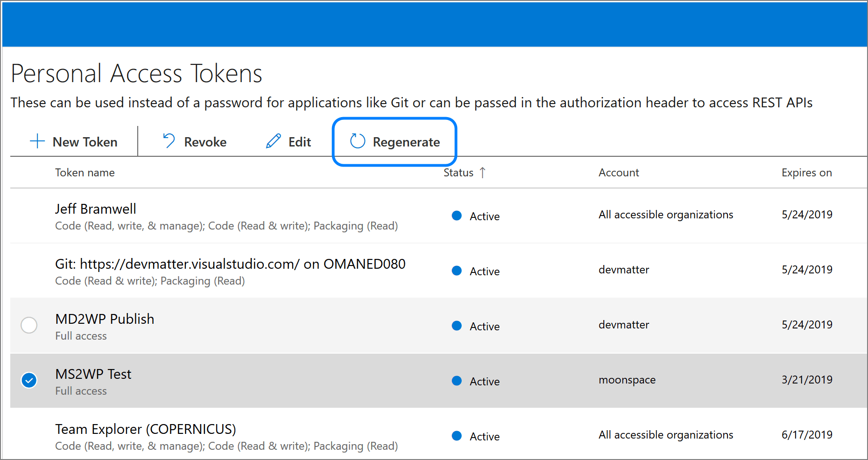Click the Active status dot for Jeff Bramwell
The height and width of the screenshot is (460, 868).
(x=457, y=216)
